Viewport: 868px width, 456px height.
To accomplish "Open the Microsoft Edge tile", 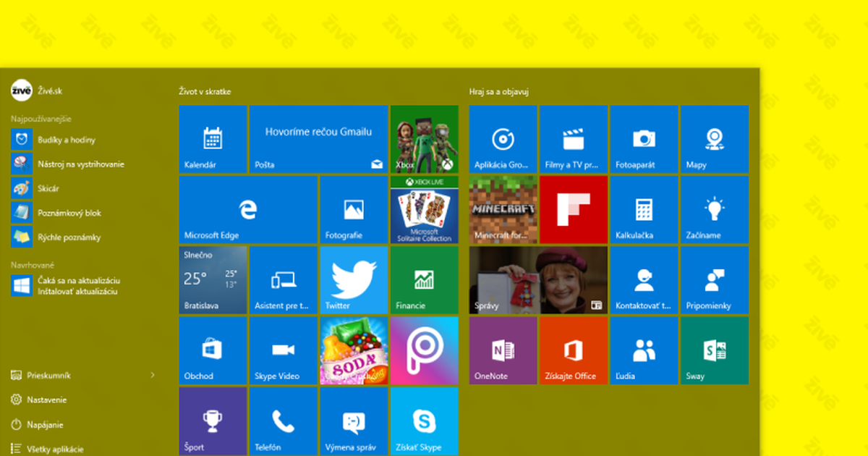I will click(x=247, y=209).
